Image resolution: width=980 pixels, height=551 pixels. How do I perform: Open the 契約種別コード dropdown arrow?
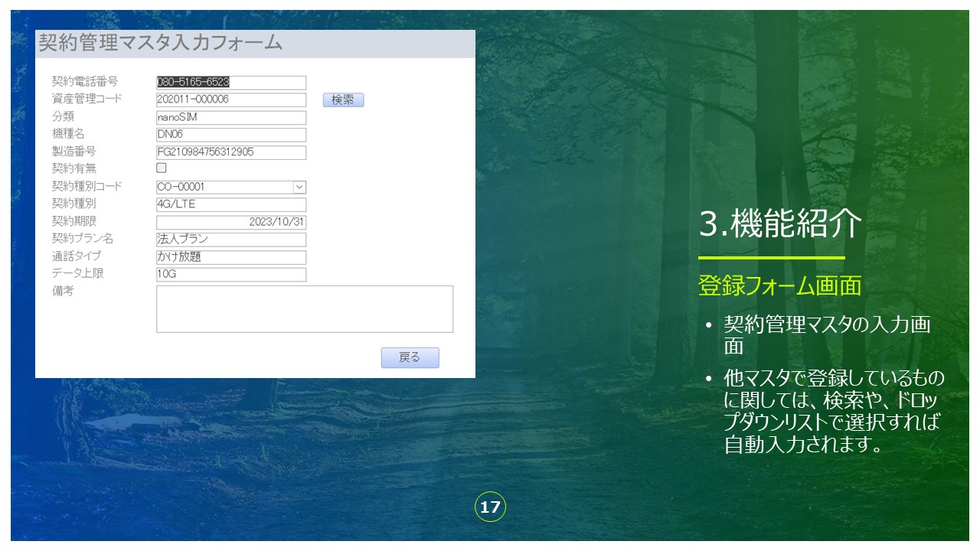299,187
